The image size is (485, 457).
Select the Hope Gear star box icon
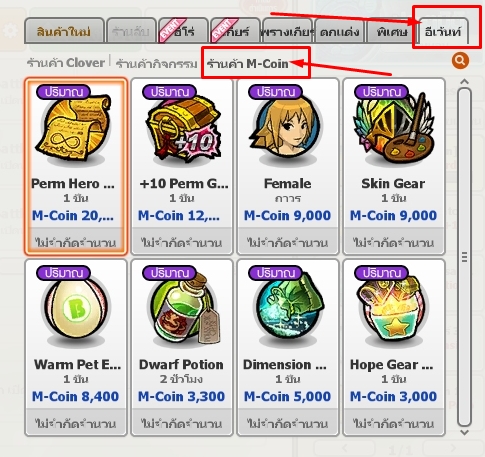coord(394,312)
